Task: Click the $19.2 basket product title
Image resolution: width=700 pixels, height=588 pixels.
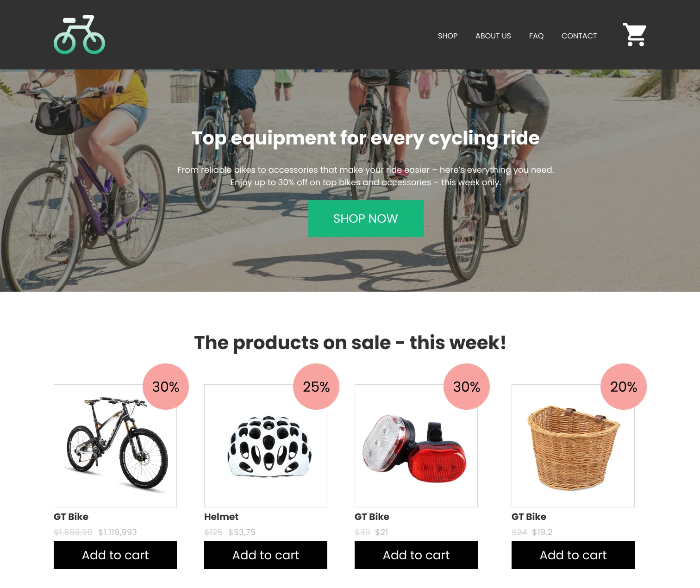Action: tap(529, 517)
